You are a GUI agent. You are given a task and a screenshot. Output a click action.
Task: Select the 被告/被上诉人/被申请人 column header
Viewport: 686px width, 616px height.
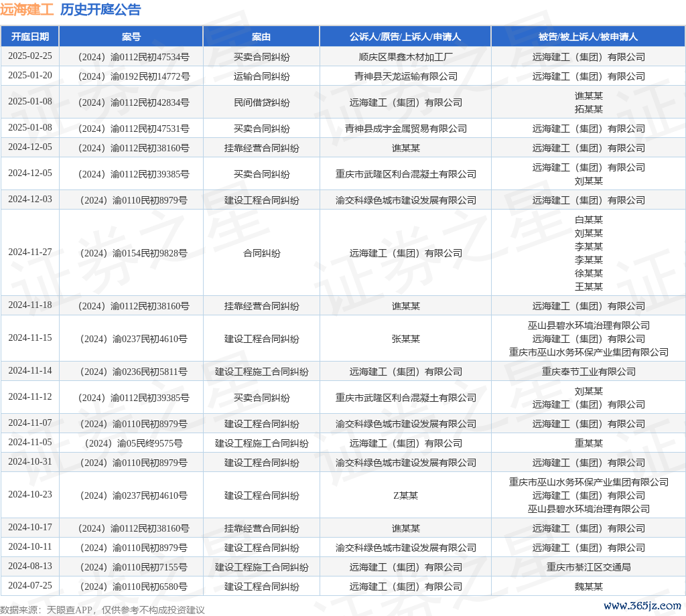588,37
